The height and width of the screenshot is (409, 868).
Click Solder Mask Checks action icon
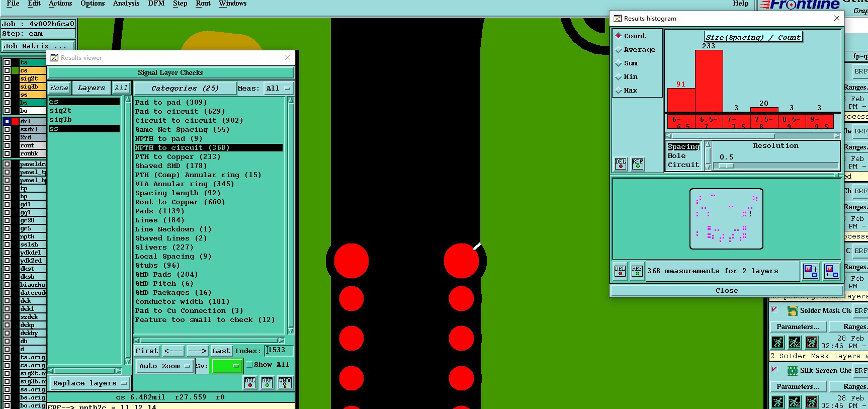(x=793, y=311)
